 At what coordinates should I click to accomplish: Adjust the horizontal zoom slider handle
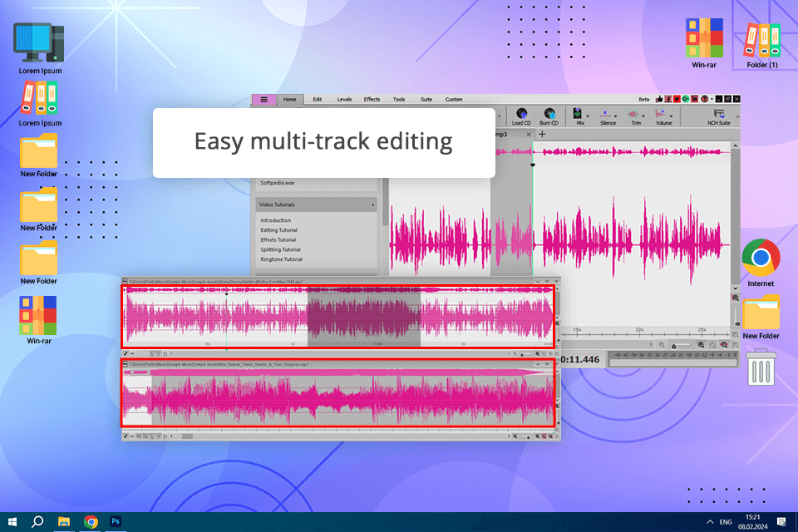point(674,346)
